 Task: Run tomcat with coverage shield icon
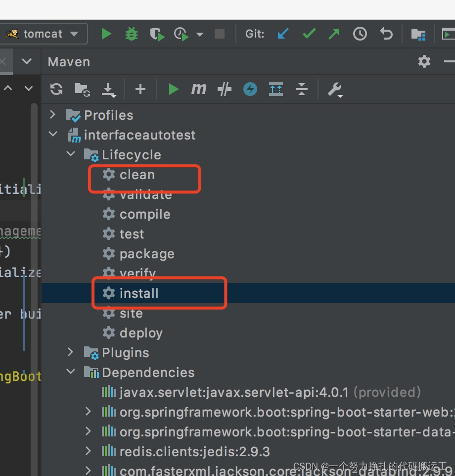click(157, 34)
